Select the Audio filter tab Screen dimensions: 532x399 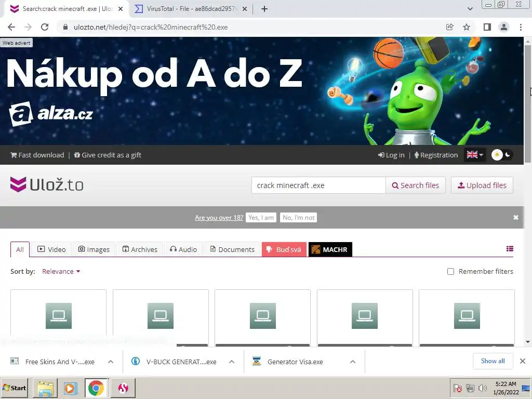[x=183, y=249]
